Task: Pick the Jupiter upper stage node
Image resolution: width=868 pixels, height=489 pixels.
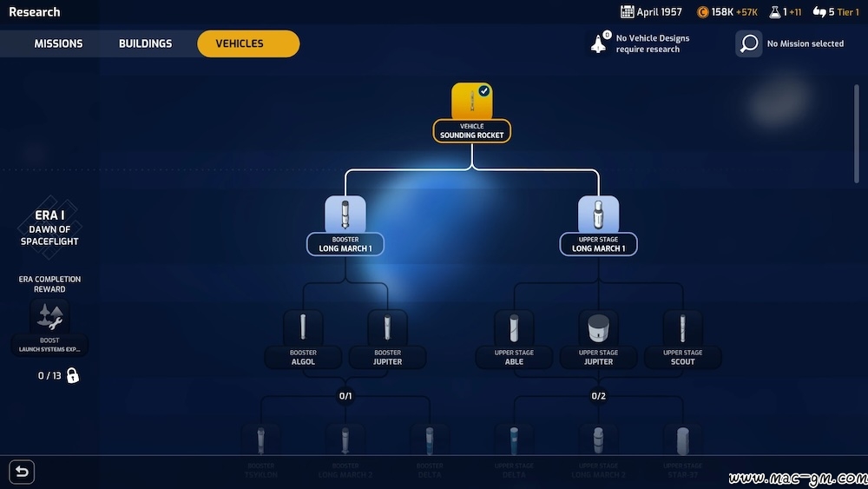Action: (x=598, y=328)
